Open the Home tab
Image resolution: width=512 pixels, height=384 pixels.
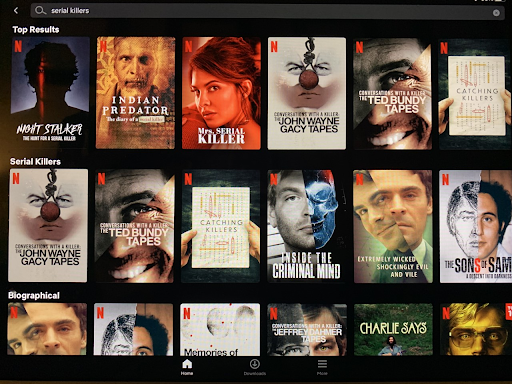[187, 367]
